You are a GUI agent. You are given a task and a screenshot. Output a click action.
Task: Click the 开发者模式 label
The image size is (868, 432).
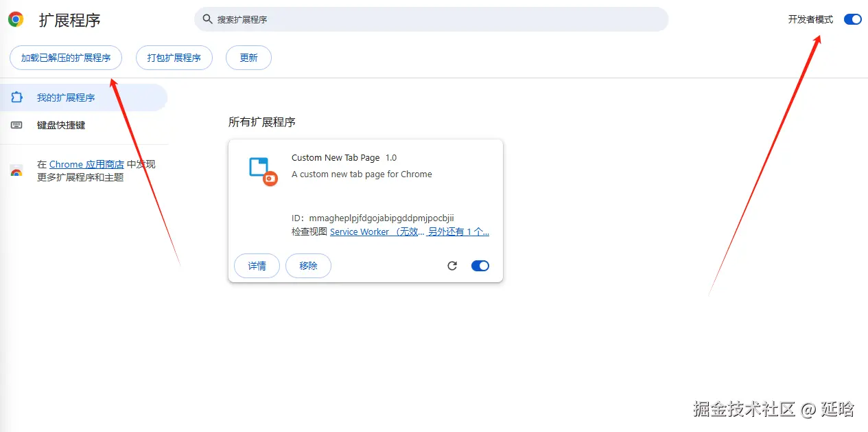810,19
